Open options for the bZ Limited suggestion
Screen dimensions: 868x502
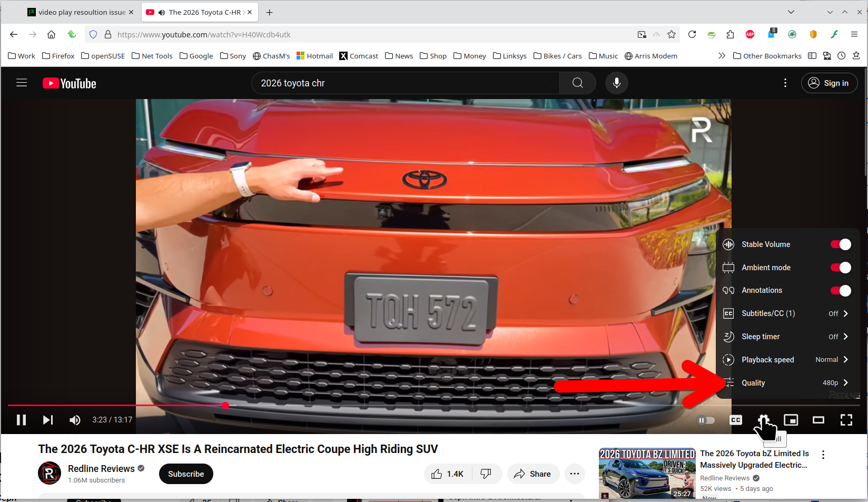[x=823, y=455]
